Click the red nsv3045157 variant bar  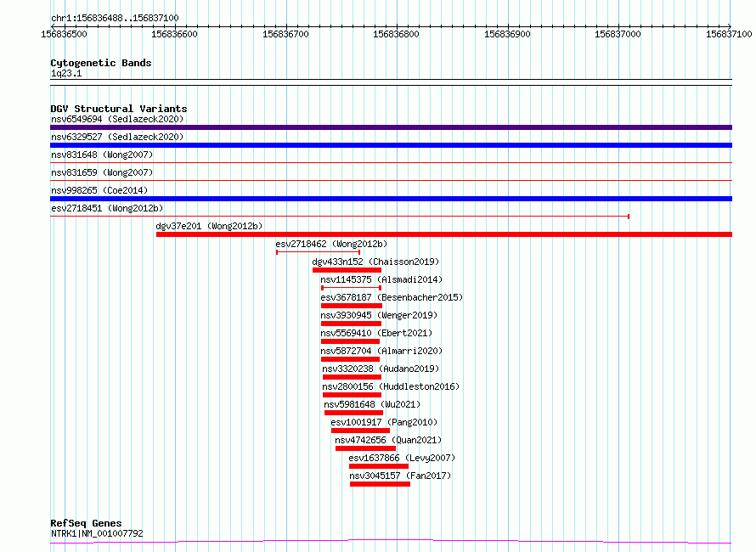(380, 484)
